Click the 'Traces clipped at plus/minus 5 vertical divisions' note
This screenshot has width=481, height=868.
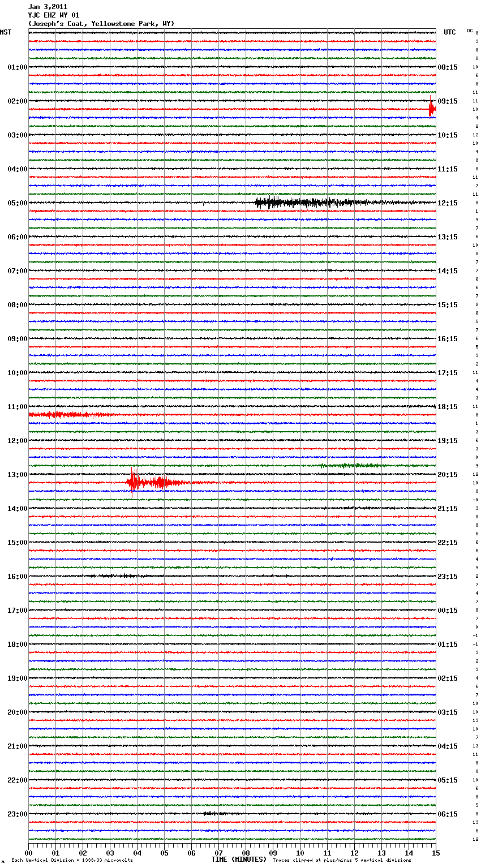pos(342,861)
